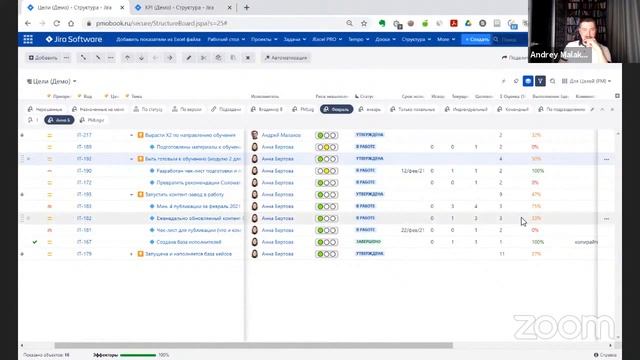Screen dimensions: 640x360
Task: Close the Цели (Демо) browser tab
Action: 122,7
